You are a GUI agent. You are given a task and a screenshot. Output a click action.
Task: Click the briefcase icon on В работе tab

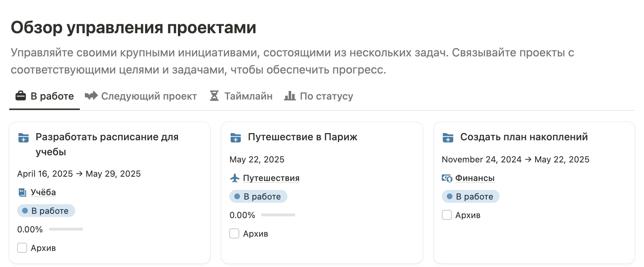coord(21,96)
